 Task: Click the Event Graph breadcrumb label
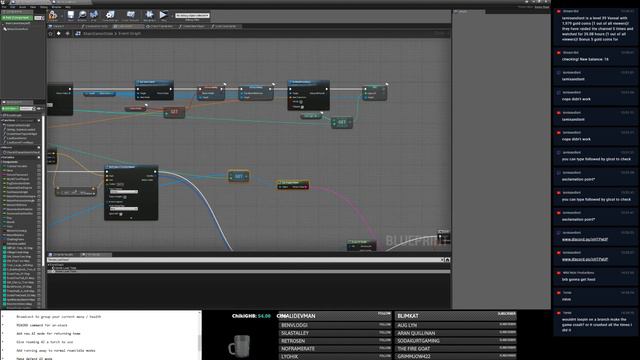pyautogui.click(x=129, y=33)
